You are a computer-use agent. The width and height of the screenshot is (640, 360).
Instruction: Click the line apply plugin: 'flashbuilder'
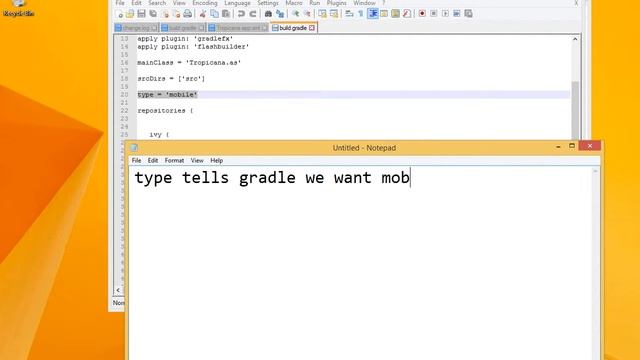point(193,47)
